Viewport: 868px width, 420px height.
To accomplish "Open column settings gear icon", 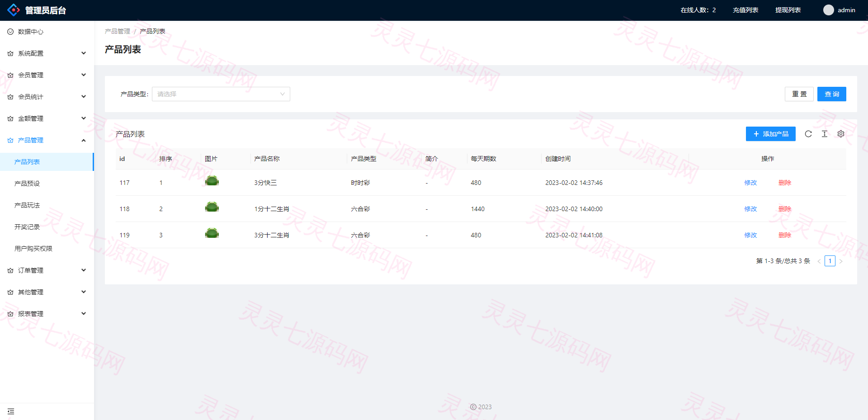I will tap(841, 134).
